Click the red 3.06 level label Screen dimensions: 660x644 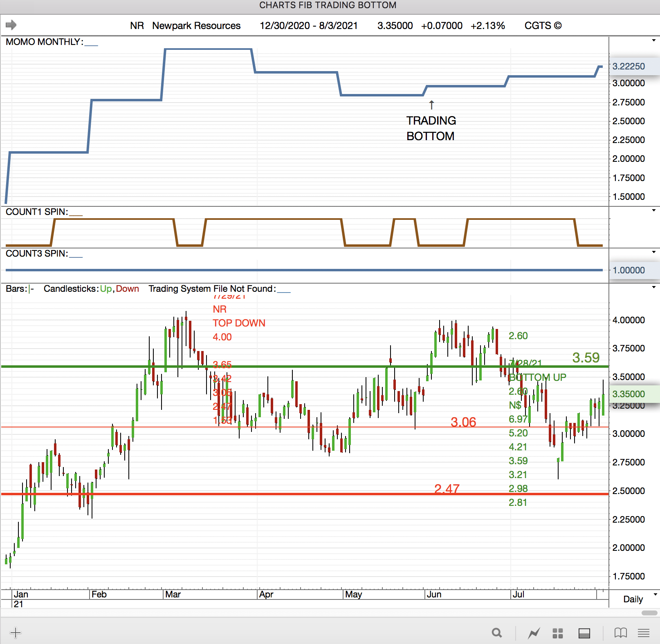pos(463,422)
